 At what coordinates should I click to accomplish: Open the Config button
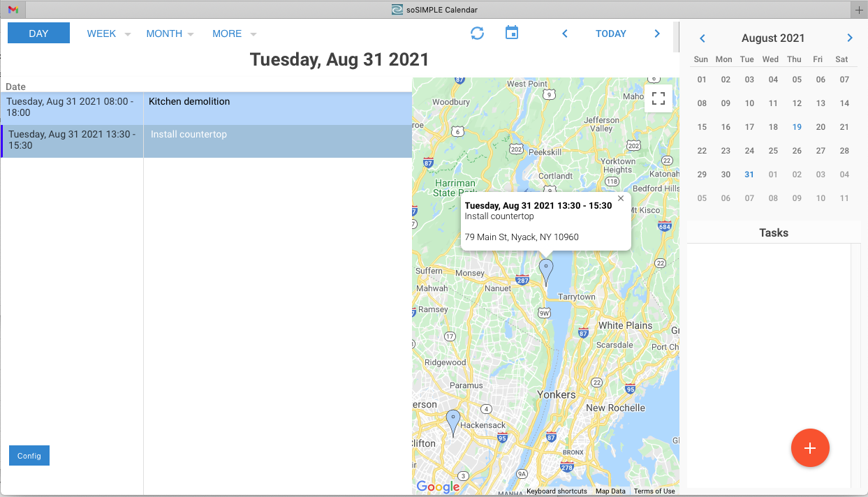pos(29,456)
